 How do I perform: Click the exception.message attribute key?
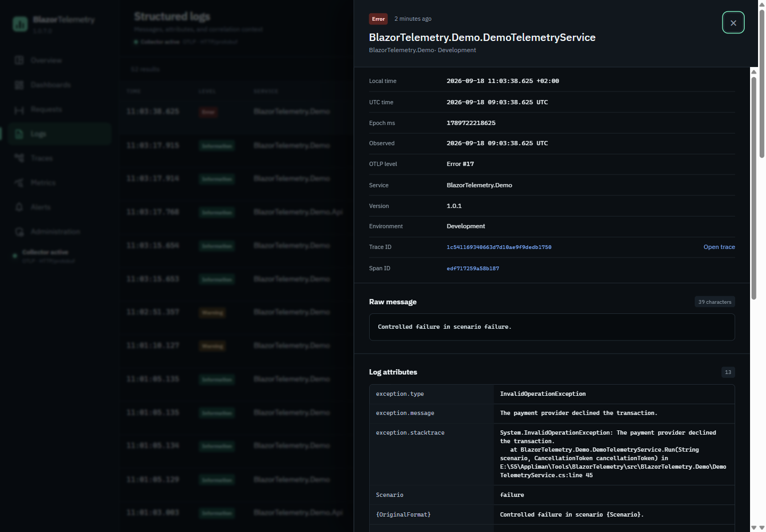[x=405, y=413]
